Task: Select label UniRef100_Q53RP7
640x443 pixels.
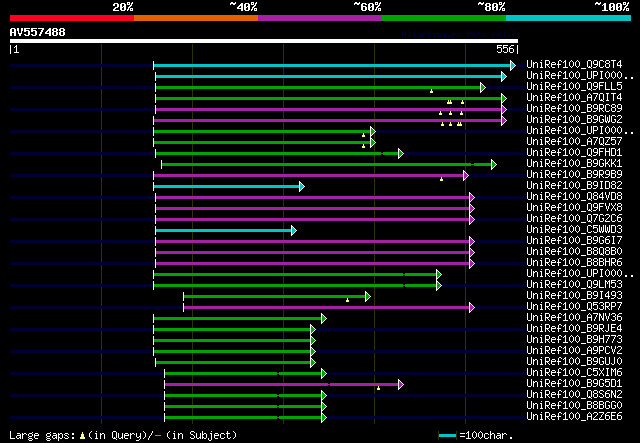Action: [574, 307]
